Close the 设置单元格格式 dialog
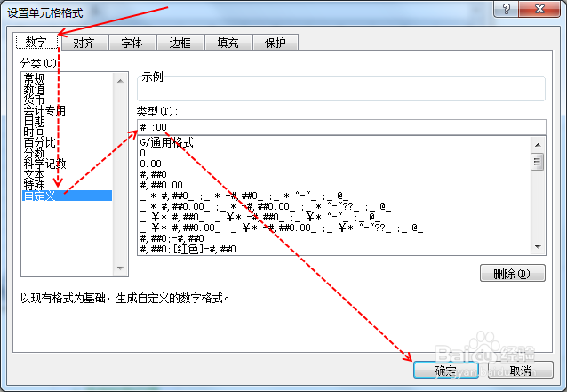This screenshot has height=392, width=567. coord(539,8)
